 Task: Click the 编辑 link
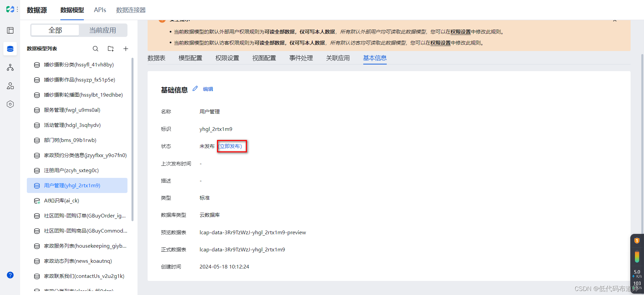pos(208,89)
